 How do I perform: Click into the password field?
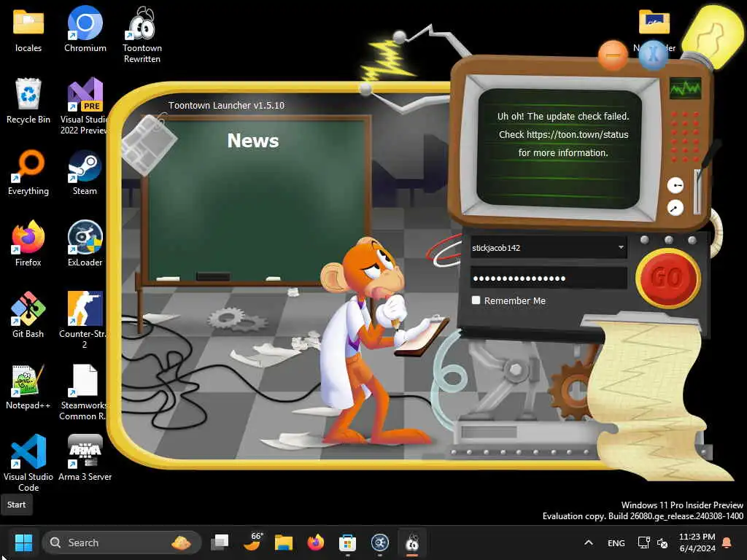(x=549, y=278)
